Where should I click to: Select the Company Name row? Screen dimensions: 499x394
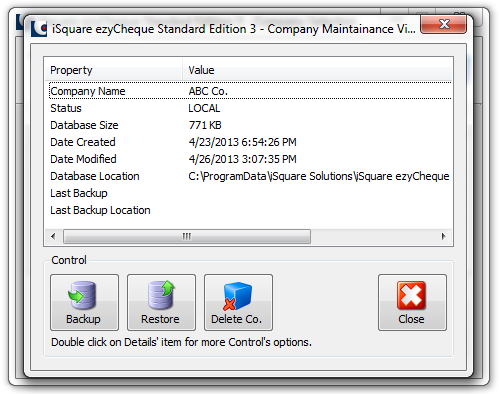(250, 91)
